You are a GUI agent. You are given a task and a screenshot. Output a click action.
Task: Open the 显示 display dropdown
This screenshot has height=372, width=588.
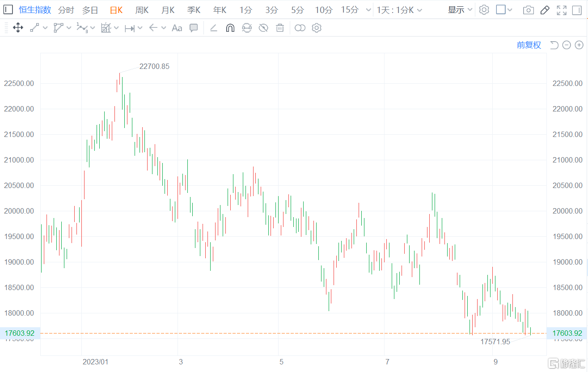click(461, 10)
